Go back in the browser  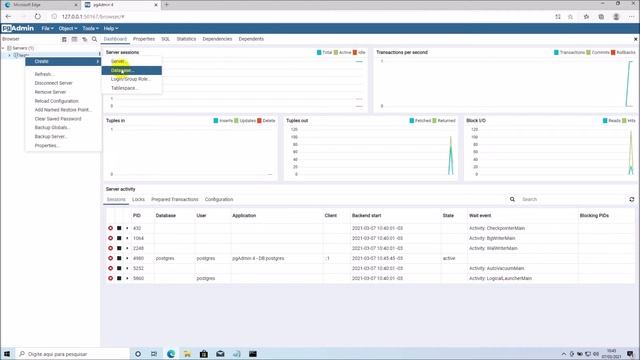(x=9, y=16)
